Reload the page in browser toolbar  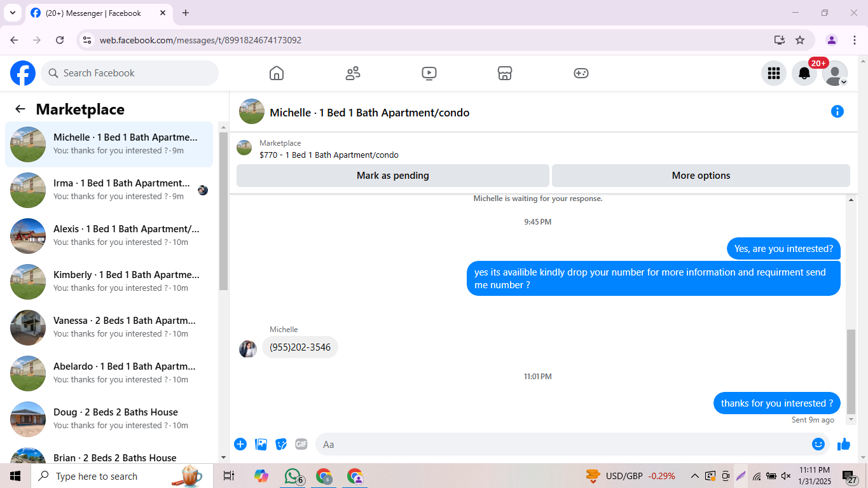(x=60, y=40)
